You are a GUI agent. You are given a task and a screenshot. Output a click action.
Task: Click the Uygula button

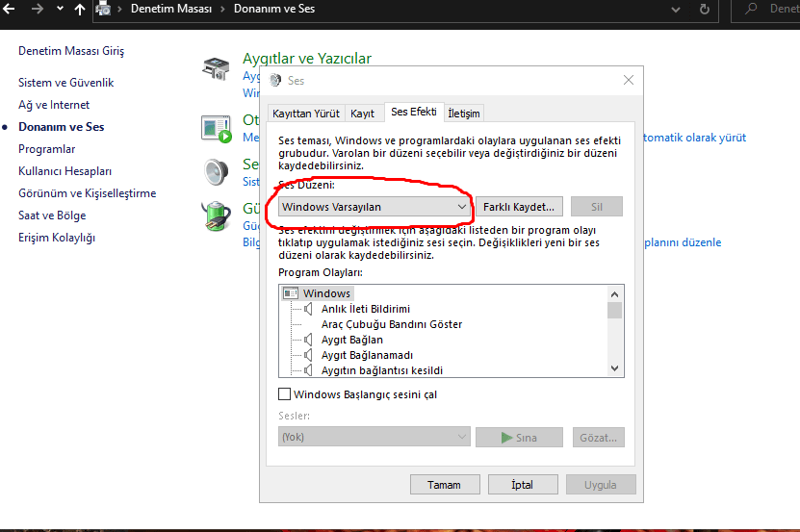point(601,485)
